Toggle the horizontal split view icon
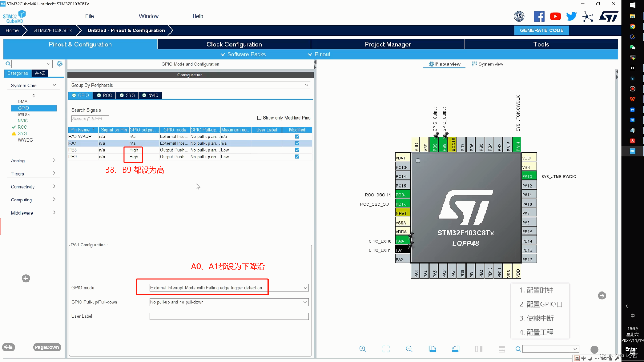The image size is (644, 362). [x=502, y=349]
